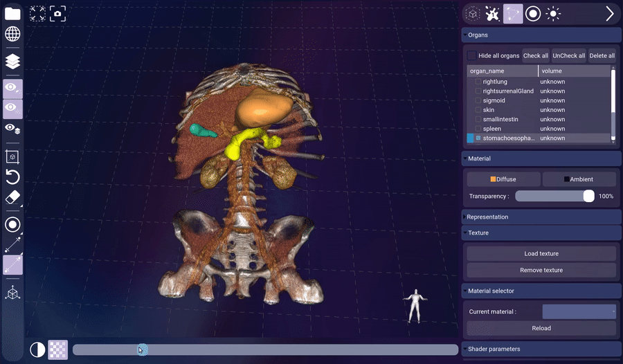Toggle the second eye visibility button
Viewport: 623px width, 364px height.
[x=12, y=109]
